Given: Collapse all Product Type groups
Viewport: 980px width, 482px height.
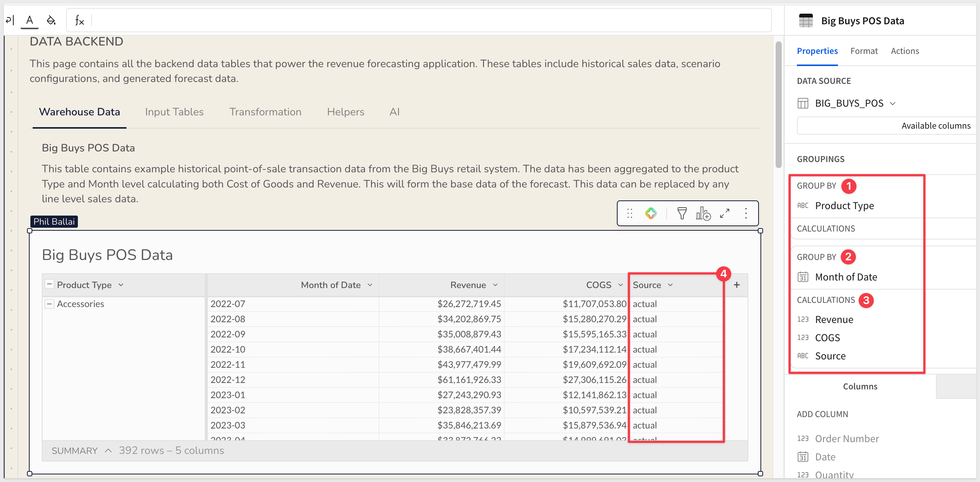Looking at the screenshot, I should pyautogui.click(x=49, y=284).
